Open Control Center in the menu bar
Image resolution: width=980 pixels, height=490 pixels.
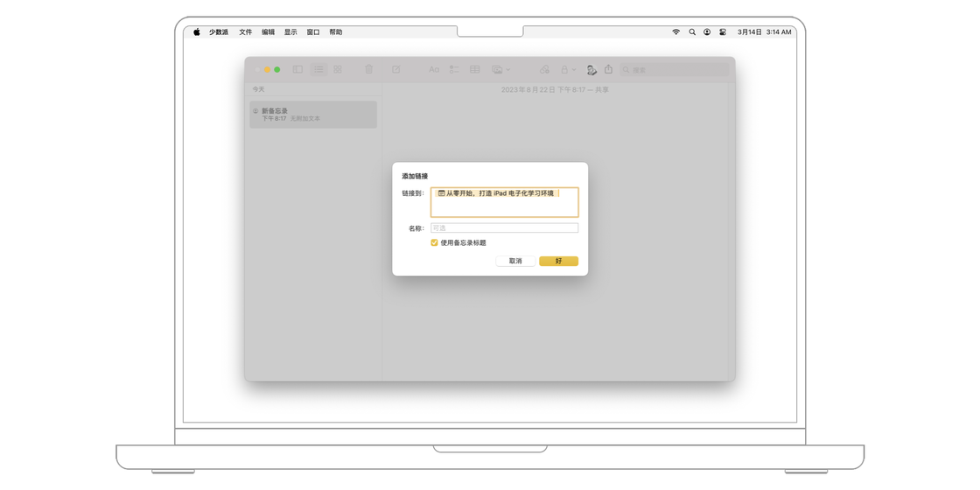click(723, 32)
